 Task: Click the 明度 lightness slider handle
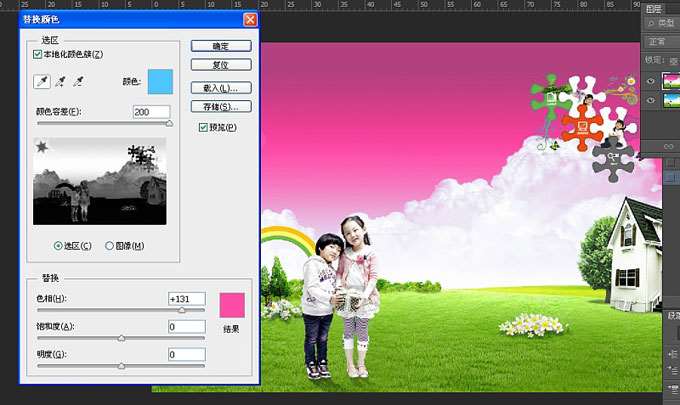121,366
